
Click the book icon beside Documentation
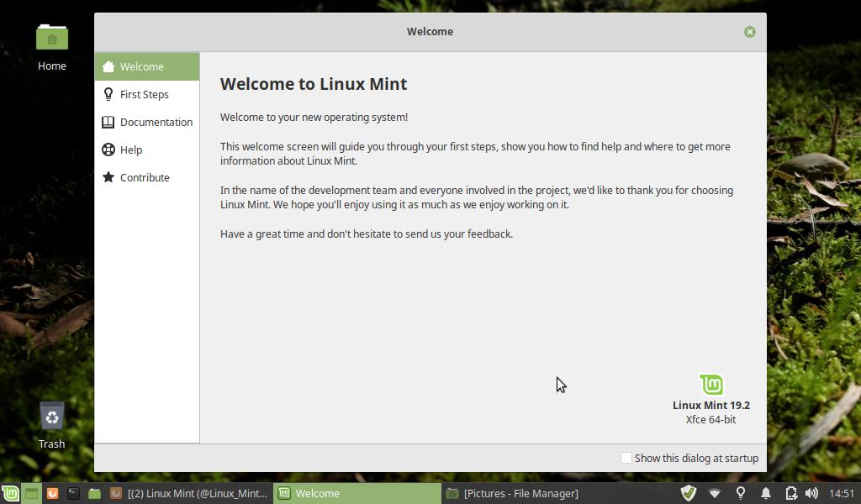click(108, 122)
